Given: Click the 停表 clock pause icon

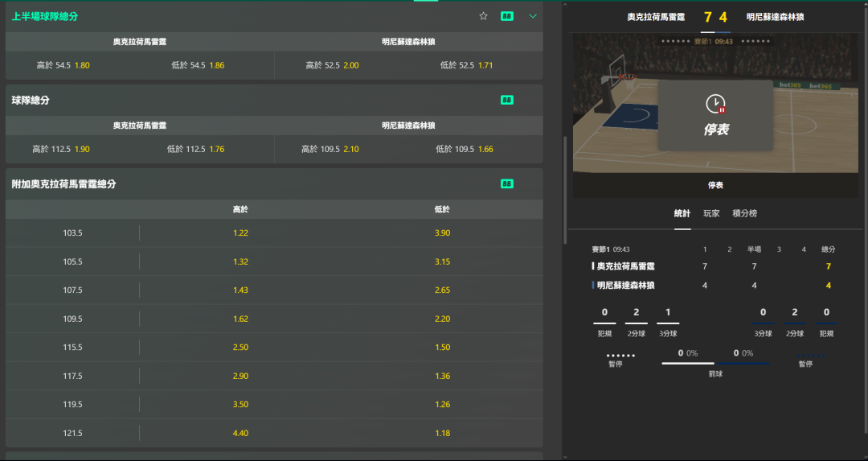Looking at the screenshot, I should pos(715,104).
